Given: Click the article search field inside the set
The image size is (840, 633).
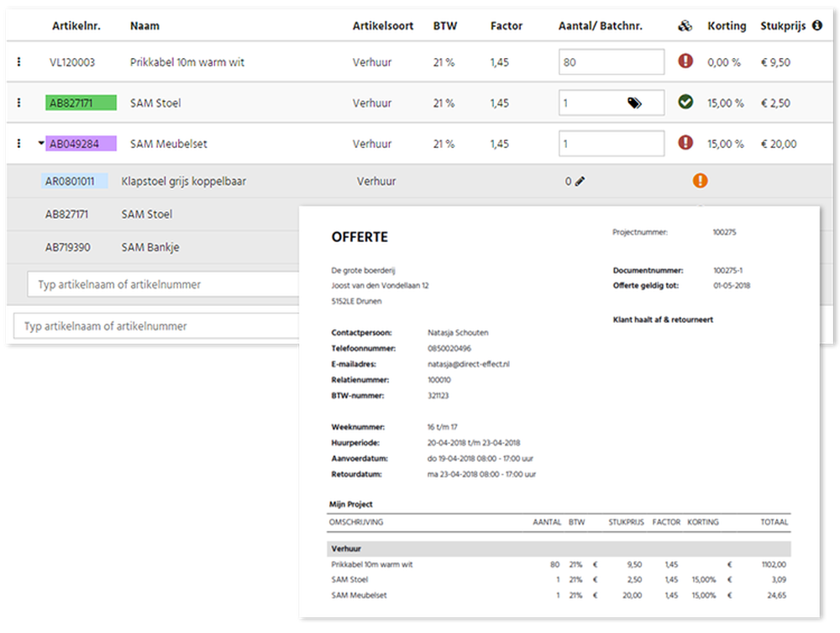Looking at the screenshot, I should (x=164, y=285).
